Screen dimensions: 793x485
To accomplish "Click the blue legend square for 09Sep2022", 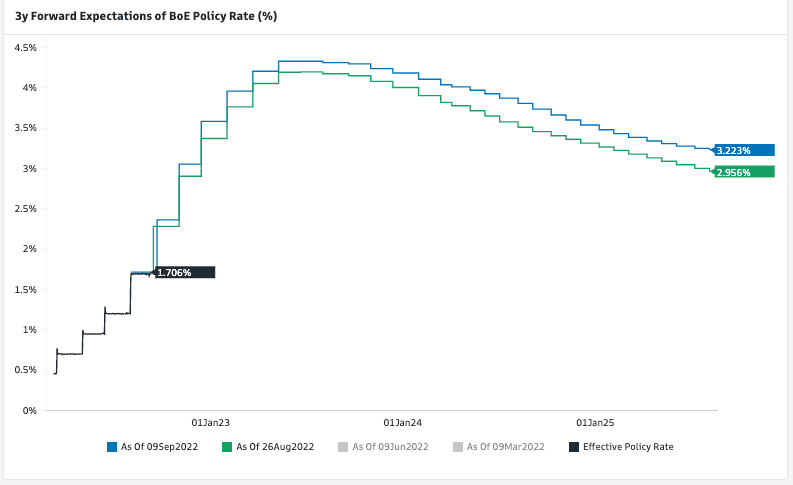I will [112, 446].
